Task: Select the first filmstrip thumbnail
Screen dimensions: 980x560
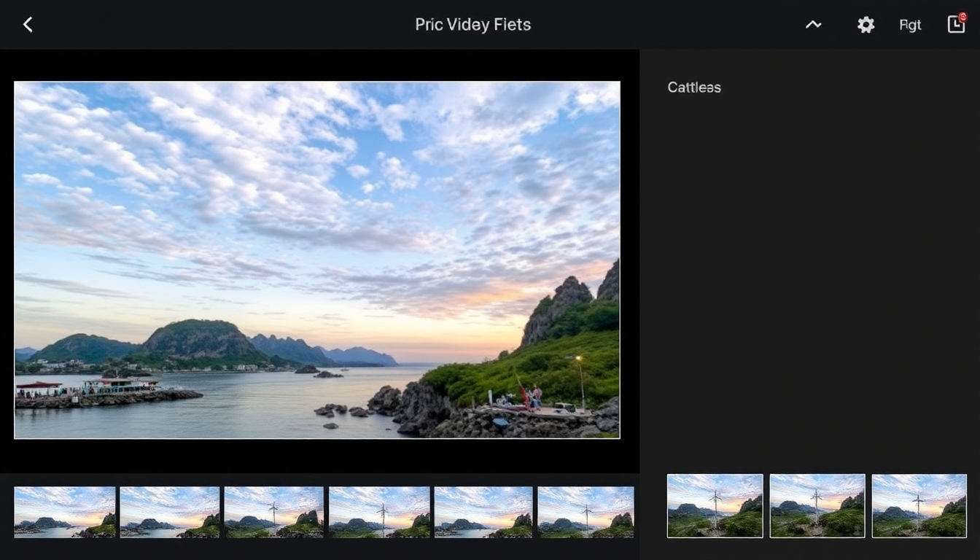Action: click(x=65, y=512)
